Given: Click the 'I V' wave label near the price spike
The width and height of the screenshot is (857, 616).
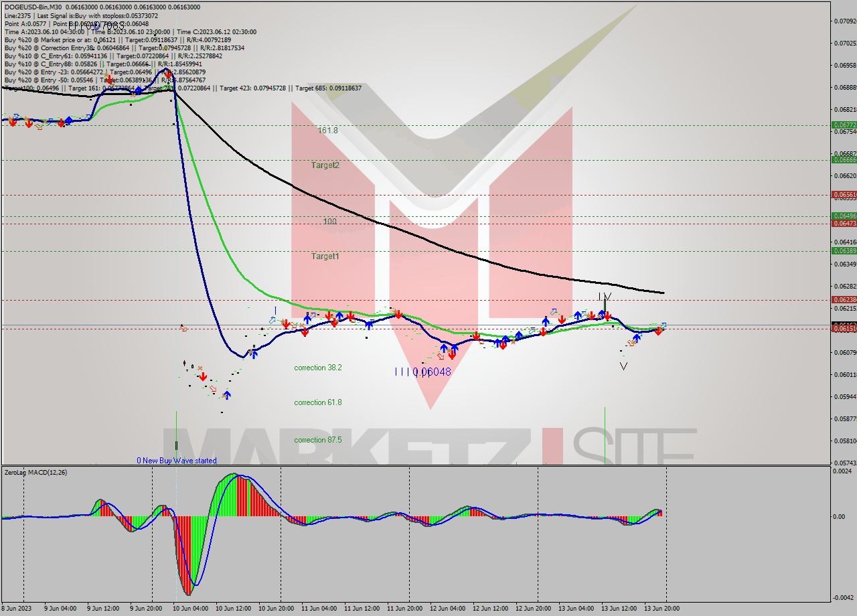Looking at the screenshot, I should click(x=604, y=297).
